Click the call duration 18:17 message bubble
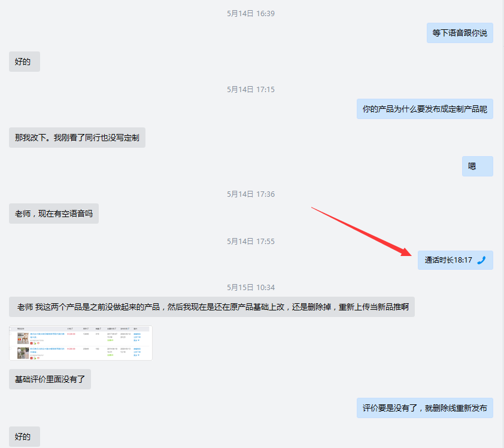 (455, 260)
